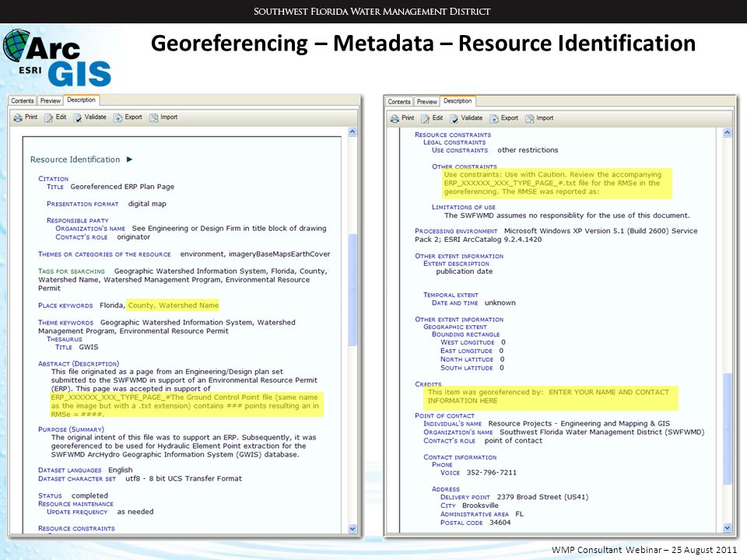This screenshot has height=560, width=747.
Task: Click 'Brooksville' city value
Action: (480, 506)
